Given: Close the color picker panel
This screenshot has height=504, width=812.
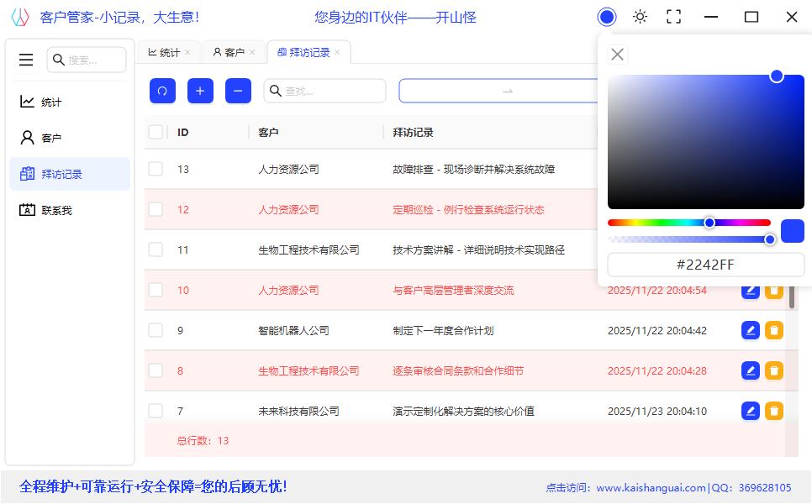Looking at the screenshot, I should pyautogui.click(x=617, y=55).
